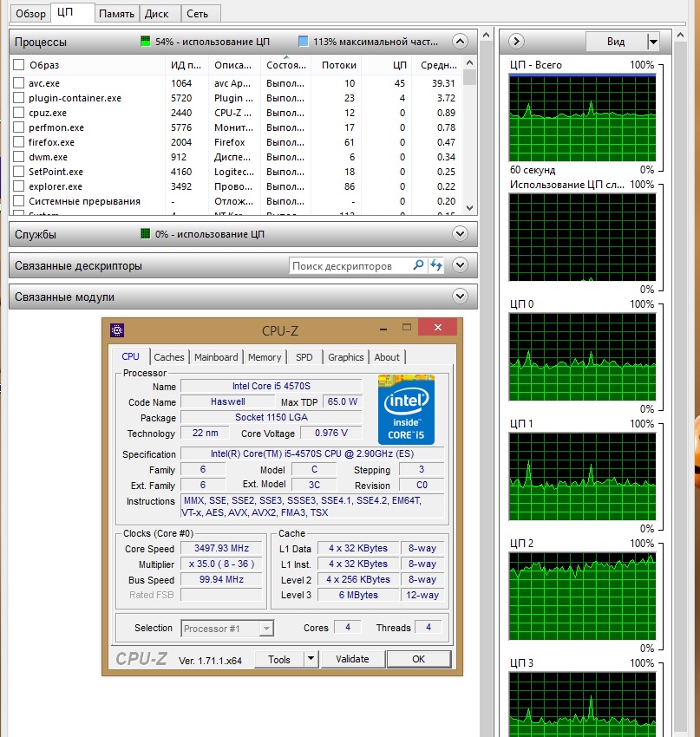Collapse the Процессы section chevron
Screen dimensions: 700x737
460,42
